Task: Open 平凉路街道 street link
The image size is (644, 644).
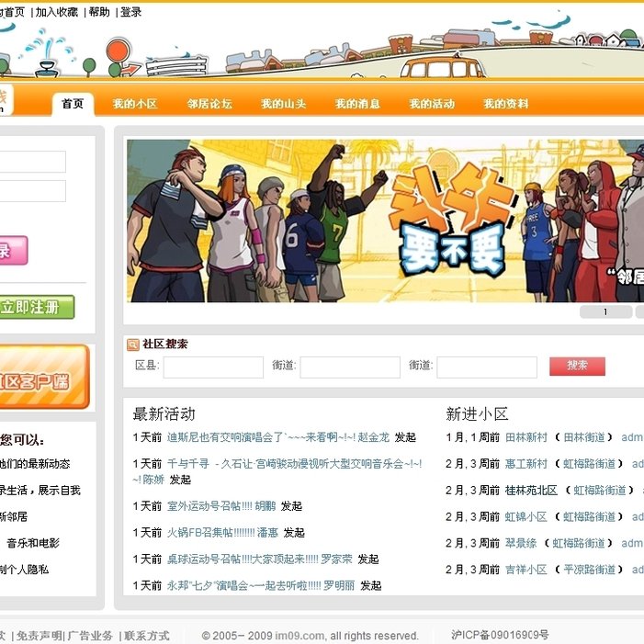Action: (x=590, y=570)
